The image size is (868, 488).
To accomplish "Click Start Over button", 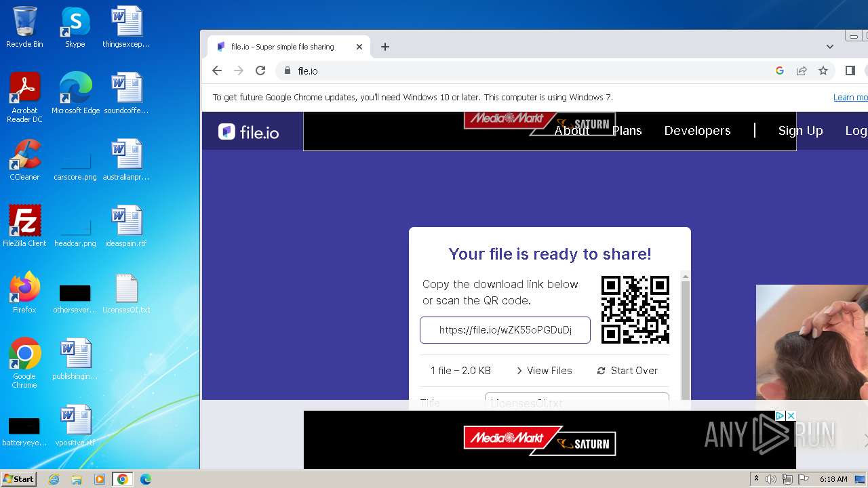I will [627, 371].
